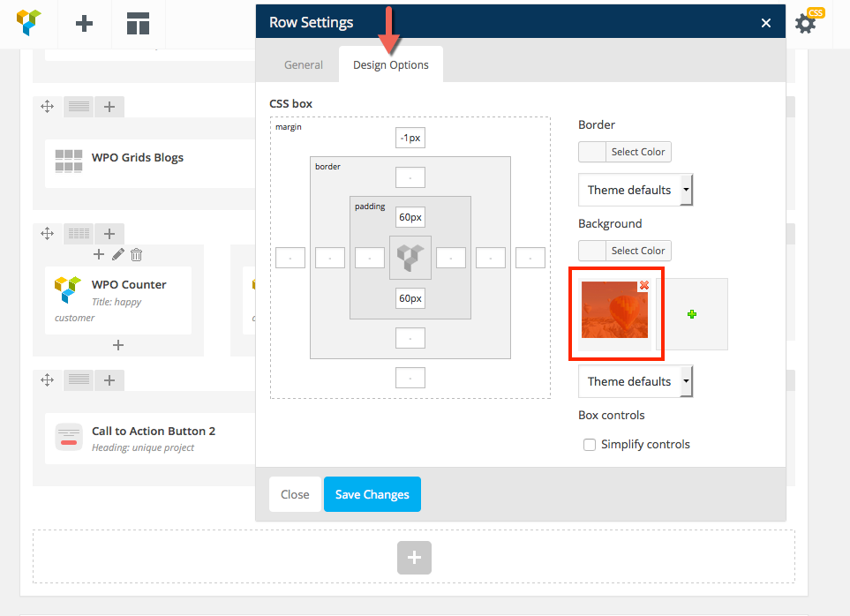The image size is (850, 616).
Task: Remove the background image with the red X
Action: coord(644,285)
